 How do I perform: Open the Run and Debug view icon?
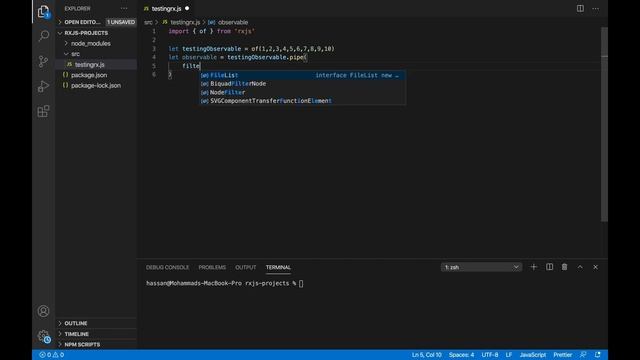(43, 86)
